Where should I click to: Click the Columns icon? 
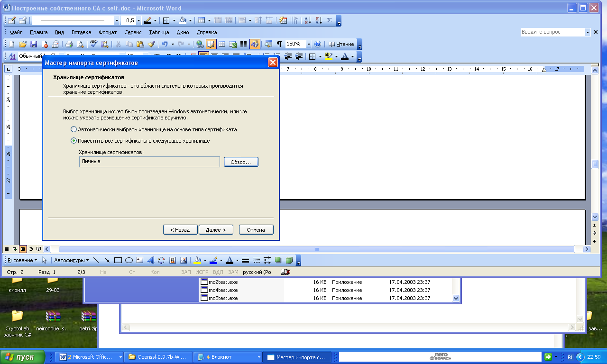(x=244, y=44)
